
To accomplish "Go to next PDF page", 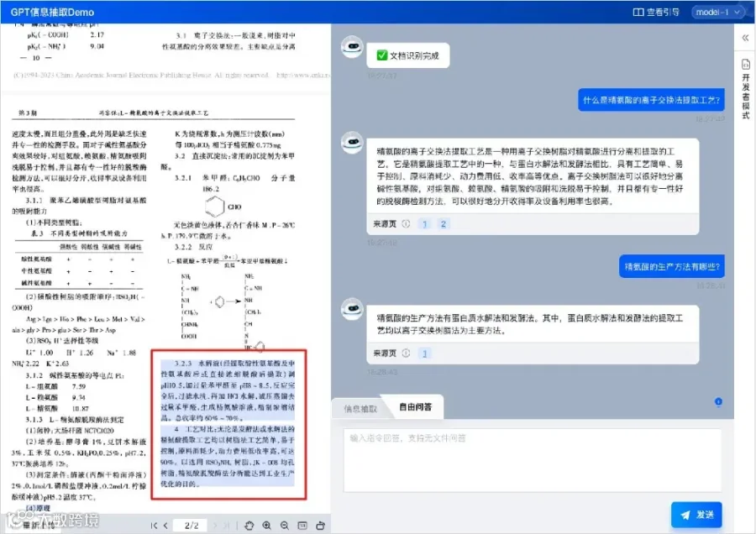I will click(215, 526).
